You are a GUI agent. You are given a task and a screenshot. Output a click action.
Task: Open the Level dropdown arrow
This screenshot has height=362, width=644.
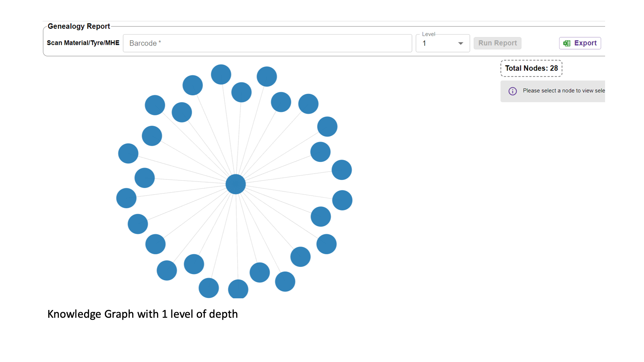click(x=461, y=43)
